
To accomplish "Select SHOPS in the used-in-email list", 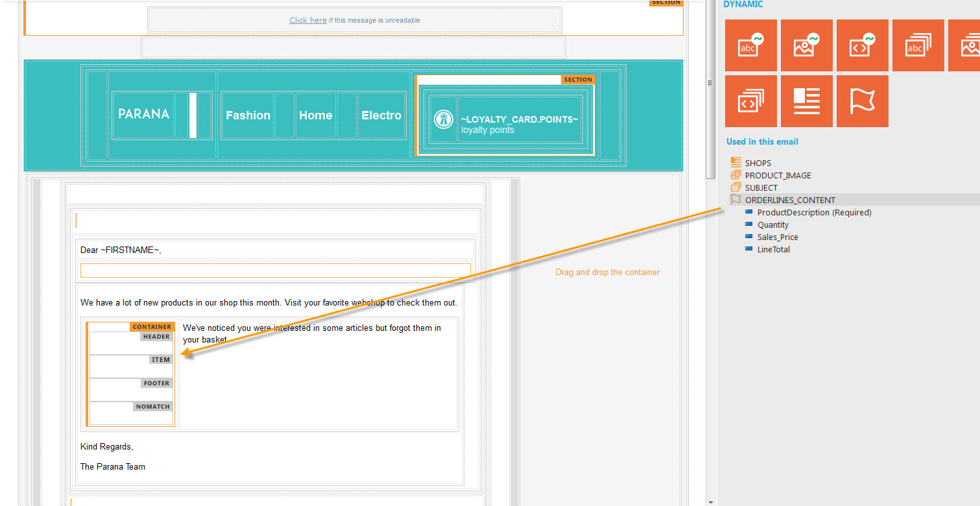I will [758, 163].
